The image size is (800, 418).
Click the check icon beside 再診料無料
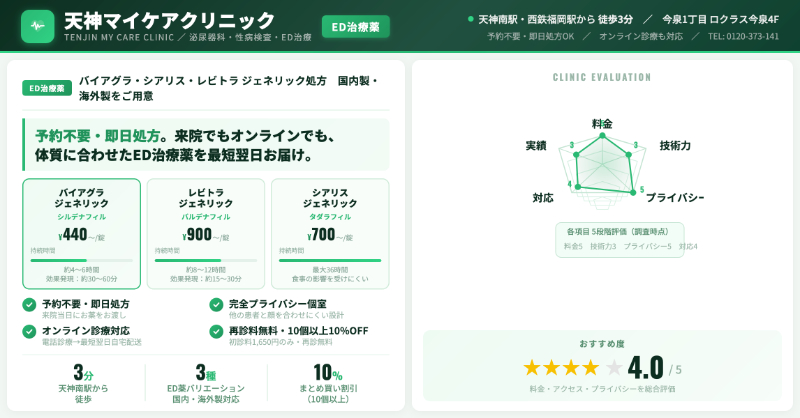[216, 331]
